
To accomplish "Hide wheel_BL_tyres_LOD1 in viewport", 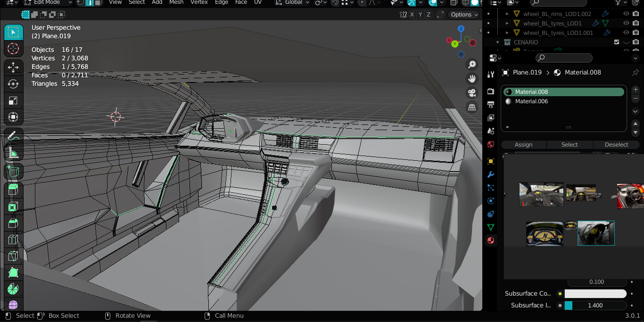I will pyautogui.click(x=626, y=23).
